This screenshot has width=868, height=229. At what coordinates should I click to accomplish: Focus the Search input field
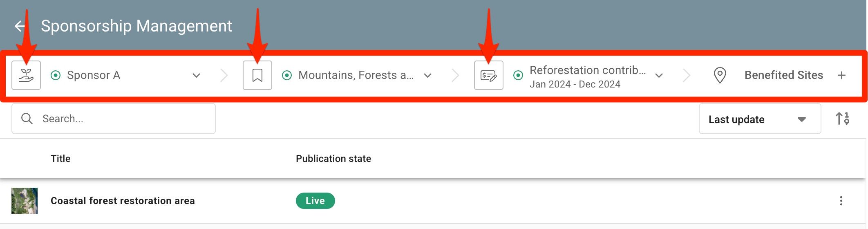point(114,119)
